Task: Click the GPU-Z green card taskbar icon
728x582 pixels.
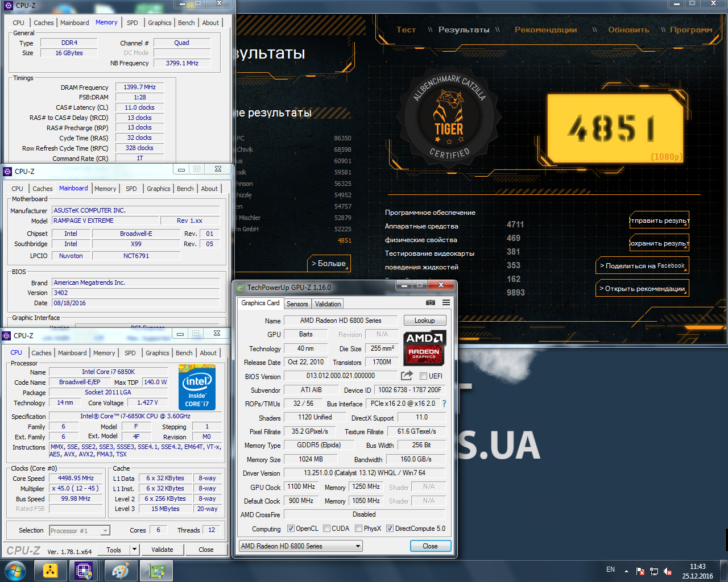Action: click(156, 571)
